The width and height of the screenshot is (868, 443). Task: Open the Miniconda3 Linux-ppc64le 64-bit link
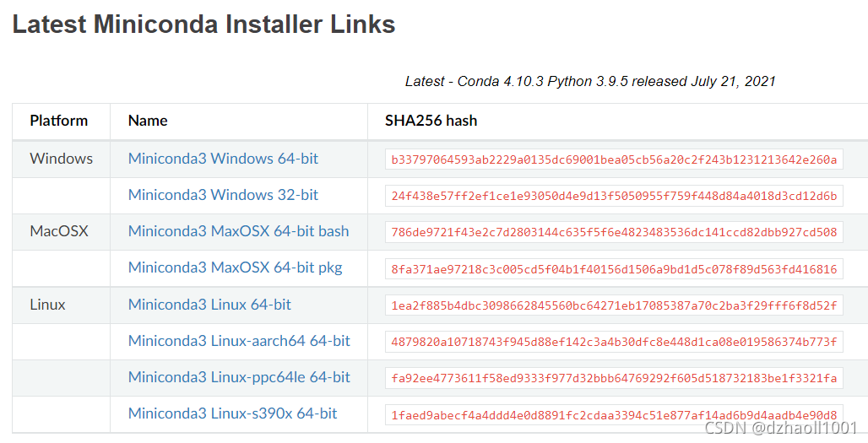[x=239, y=377]
